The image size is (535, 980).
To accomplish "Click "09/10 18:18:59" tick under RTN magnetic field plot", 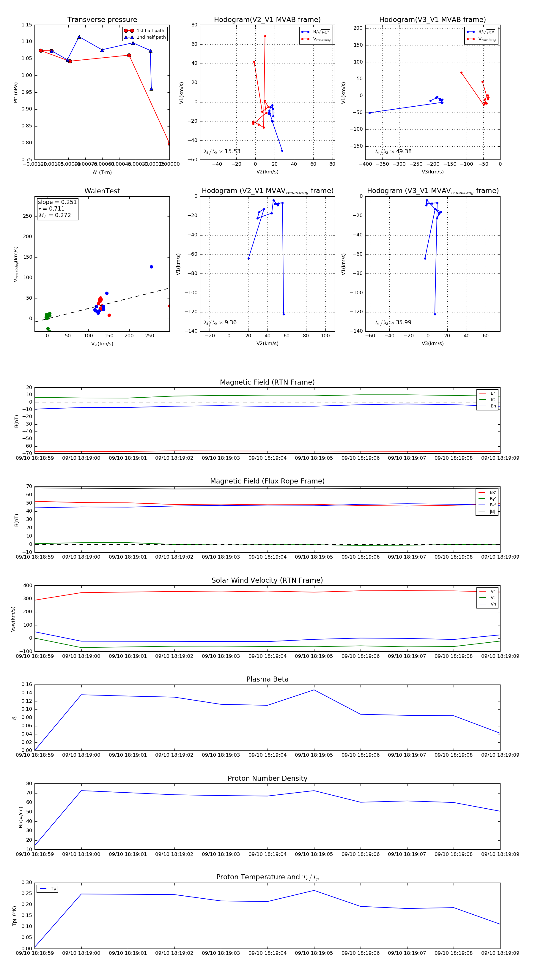I will (x=35, y=458).
